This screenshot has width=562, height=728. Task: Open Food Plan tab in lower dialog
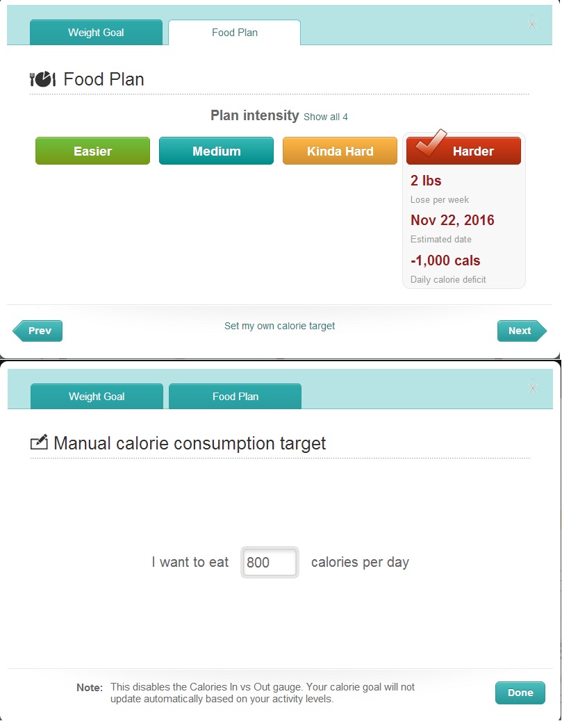pyautogui.click(x=235, y=397)
